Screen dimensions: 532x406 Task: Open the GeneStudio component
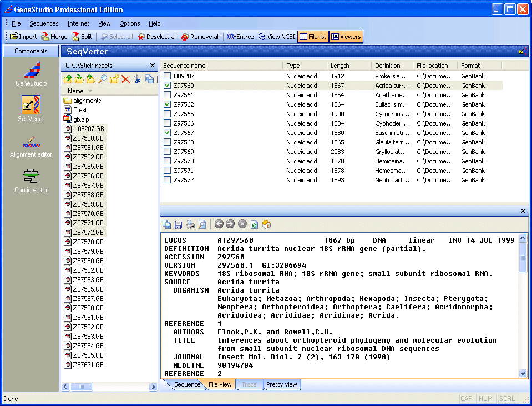coord(31,73)
